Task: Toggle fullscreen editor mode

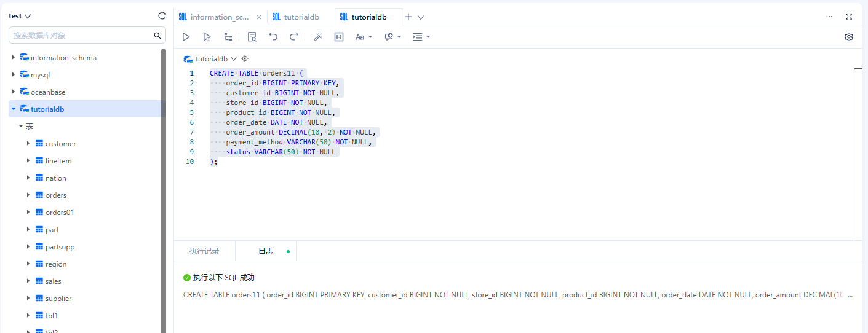Action: click(x=850, y=17)
